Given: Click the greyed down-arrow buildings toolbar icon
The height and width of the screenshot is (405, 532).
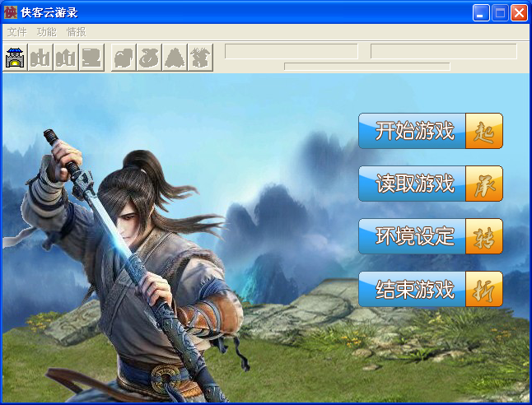Looking at the screenshot, I should (40, 58).
